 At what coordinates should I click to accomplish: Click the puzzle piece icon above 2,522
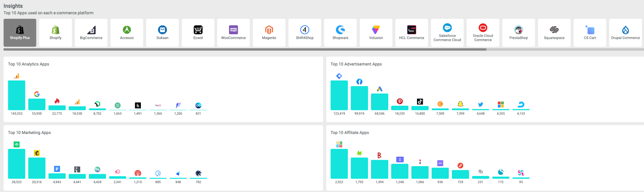[x=339, y=144]
